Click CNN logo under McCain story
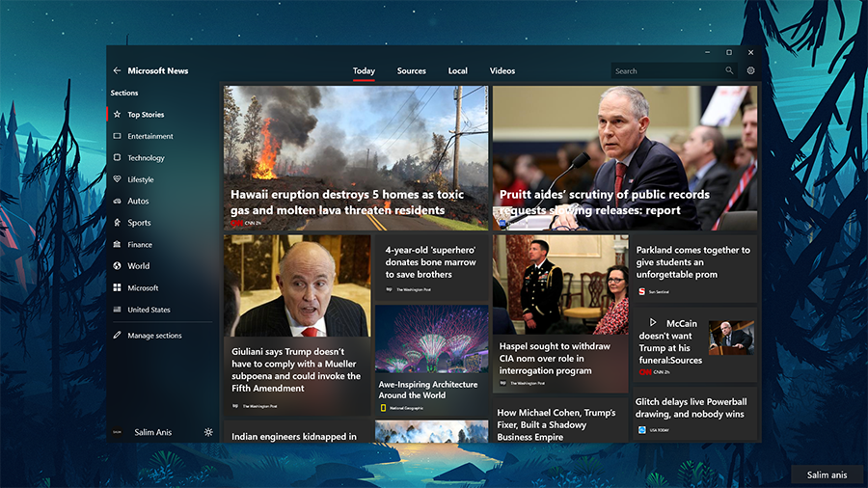 coord(645,372)
